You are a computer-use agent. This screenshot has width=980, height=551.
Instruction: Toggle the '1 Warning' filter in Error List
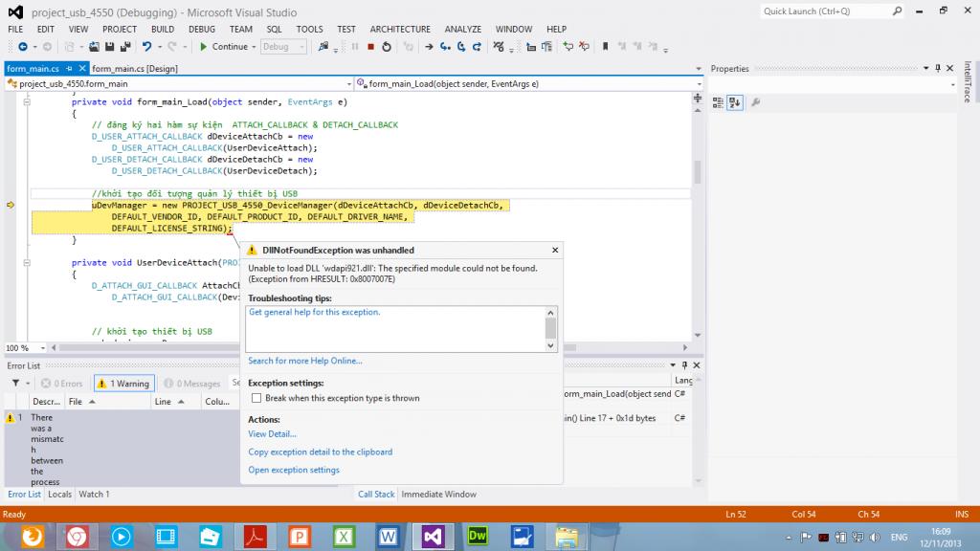(x=122, y=384)
